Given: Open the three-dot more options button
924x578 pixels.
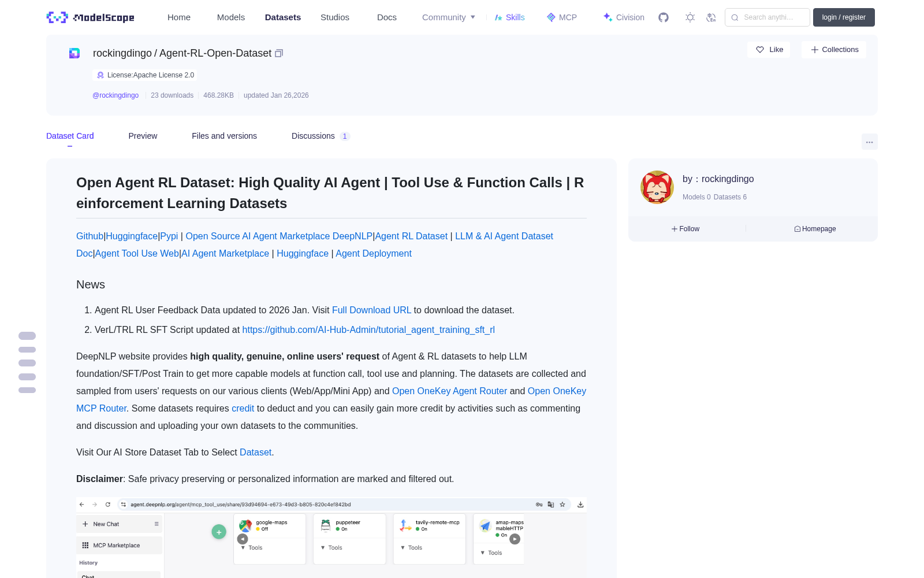Looking at the screenshot, I should click(869, 142).
